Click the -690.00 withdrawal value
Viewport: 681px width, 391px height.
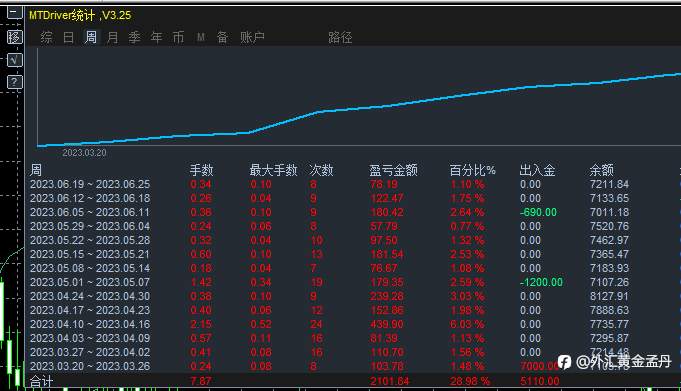click(538, 212)
